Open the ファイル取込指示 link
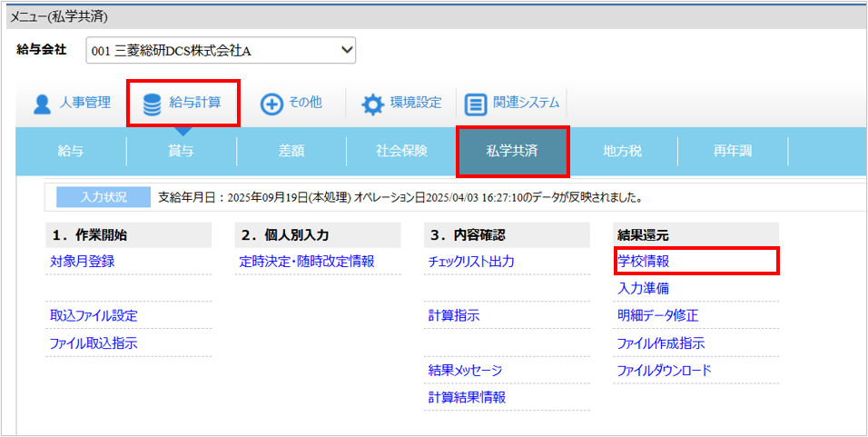This screenshot has width=868, height=437. (x=93, y=343)
